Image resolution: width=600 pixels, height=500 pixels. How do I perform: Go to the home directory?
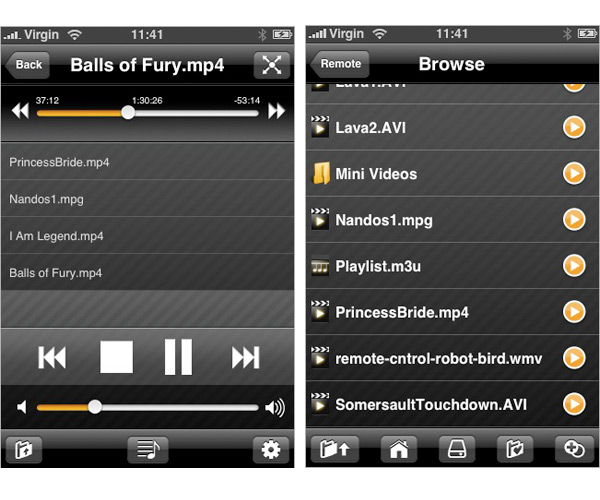[x=399, y=449]
